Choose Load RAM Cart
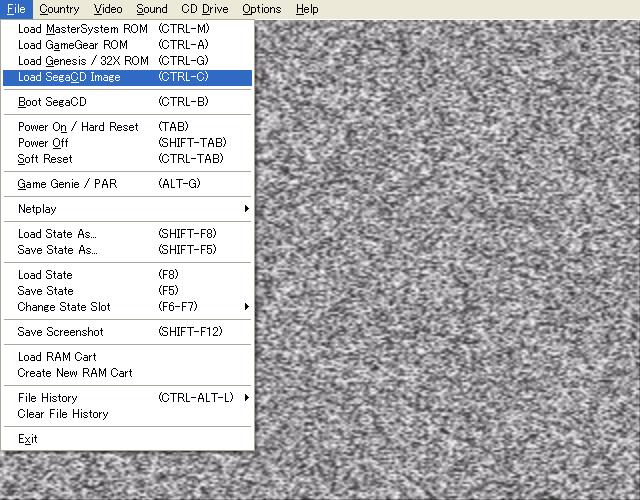This screenshot has height=500, width=640. click(x=127, y=357)
